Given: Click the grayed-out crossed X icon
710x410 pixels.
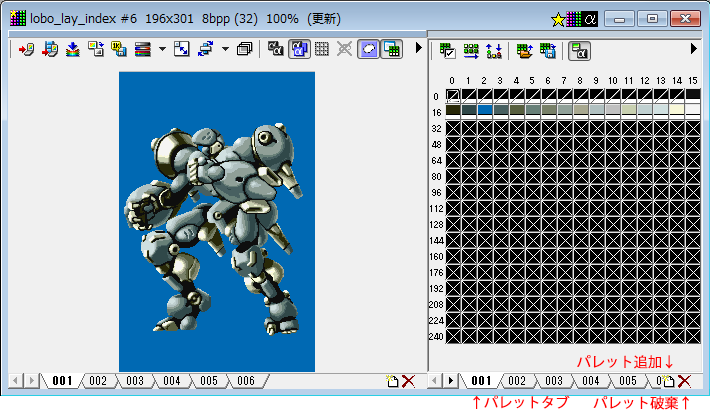Looking at the screenshot, I should (345, 49).
